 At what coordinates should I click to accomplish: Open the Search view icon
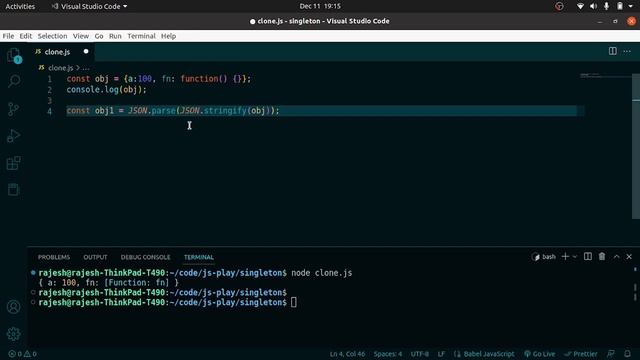click(x=13, y=81)
